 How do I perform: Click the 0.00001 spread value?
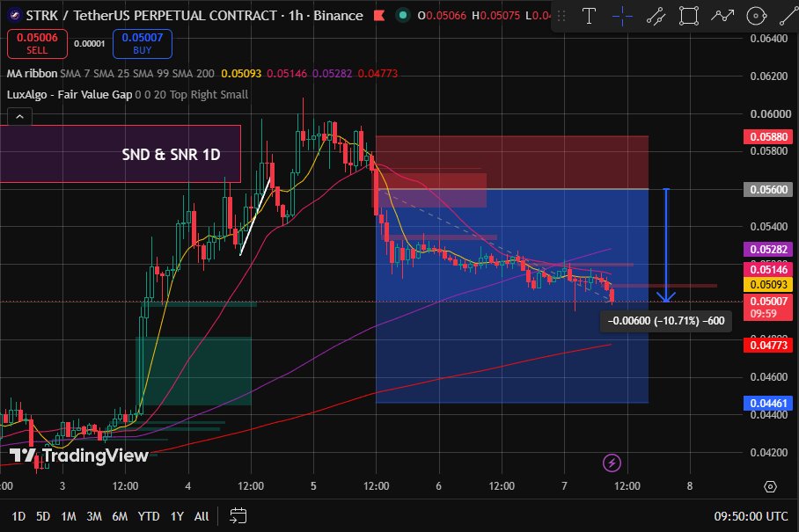pos(90,44)
